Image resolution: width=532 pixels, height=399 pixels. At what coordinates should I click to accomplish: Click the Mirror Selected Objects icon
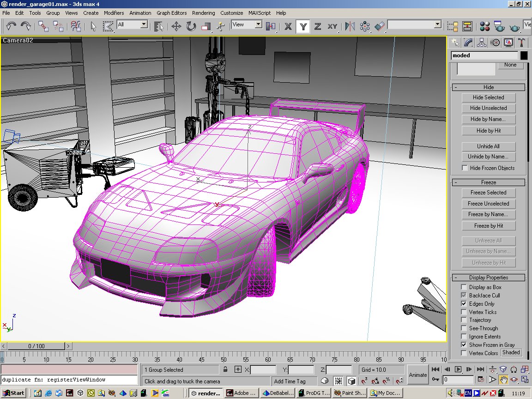tap(350, 26)
